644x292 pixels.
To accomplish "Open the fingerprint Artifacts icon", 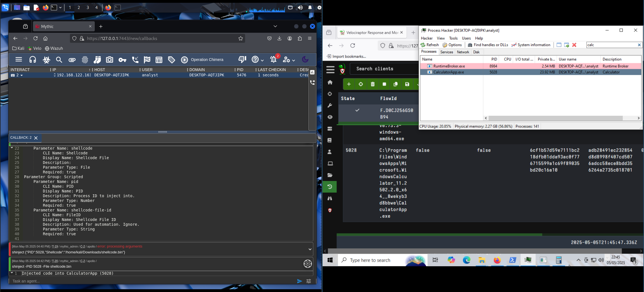I will (x=85, y=60).
